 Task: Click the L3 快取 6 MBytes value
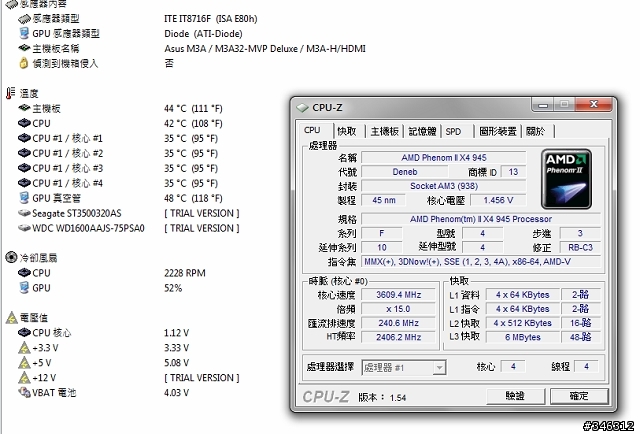tap(523, 337)
